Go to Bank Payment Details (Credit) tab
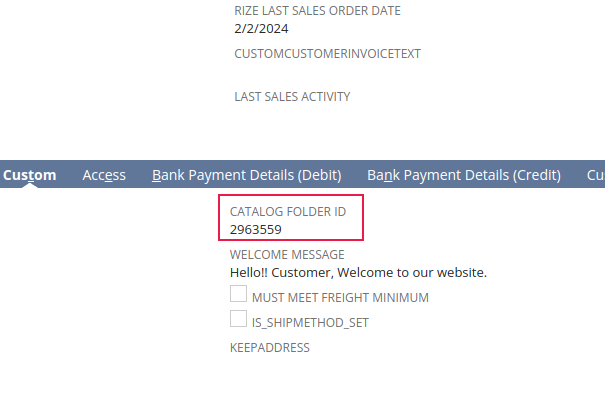The height and width of the screenshot is (411, 605). [x=464, y=175]
